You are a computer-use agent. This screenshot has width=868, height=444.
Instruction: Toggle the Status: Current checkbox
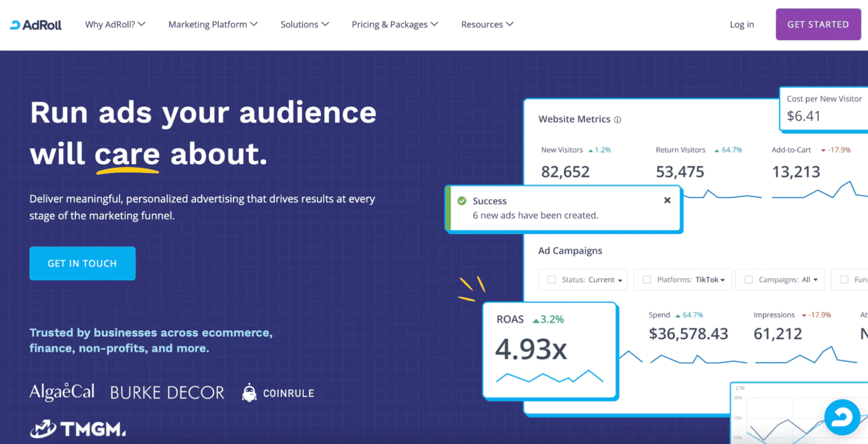[x=551, y=280]
